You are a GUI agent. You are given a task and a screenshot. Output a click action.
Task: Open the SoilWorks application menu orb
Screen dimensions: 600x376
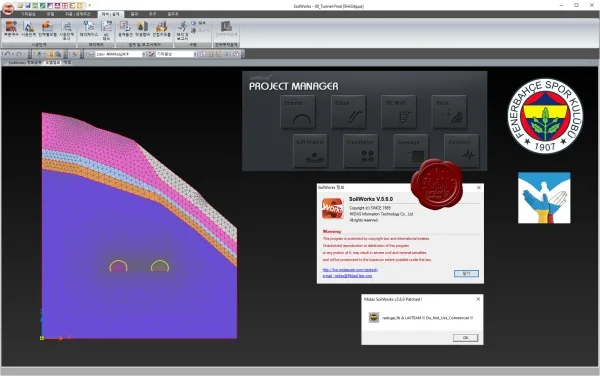pos(7,8)
